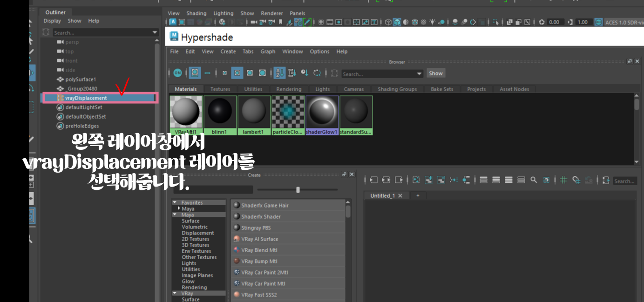The height and width of the screenshot is (302, 644).
Task: Toggle node editor grid display icon
Action: click(563, 180)
